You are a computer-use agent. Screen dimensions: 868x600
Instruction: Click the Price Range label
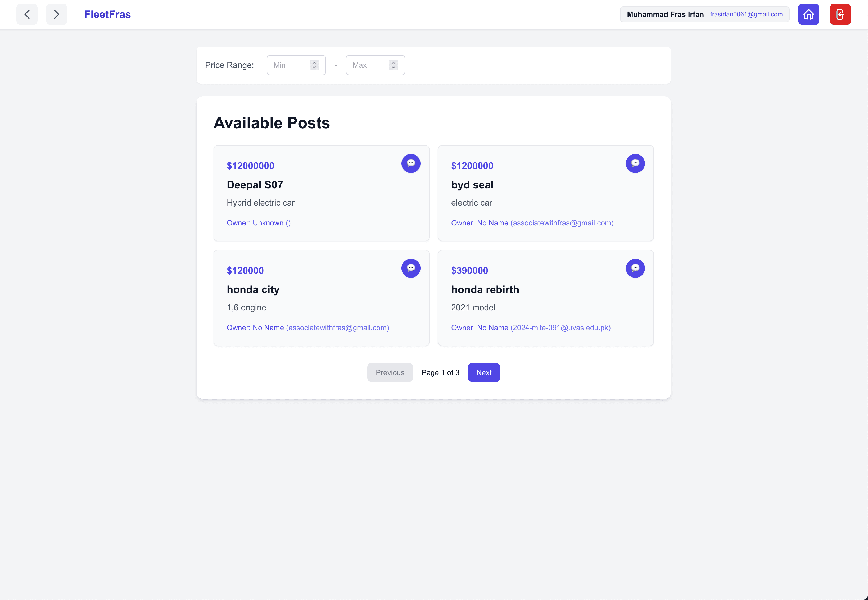(x=229, y=65)
